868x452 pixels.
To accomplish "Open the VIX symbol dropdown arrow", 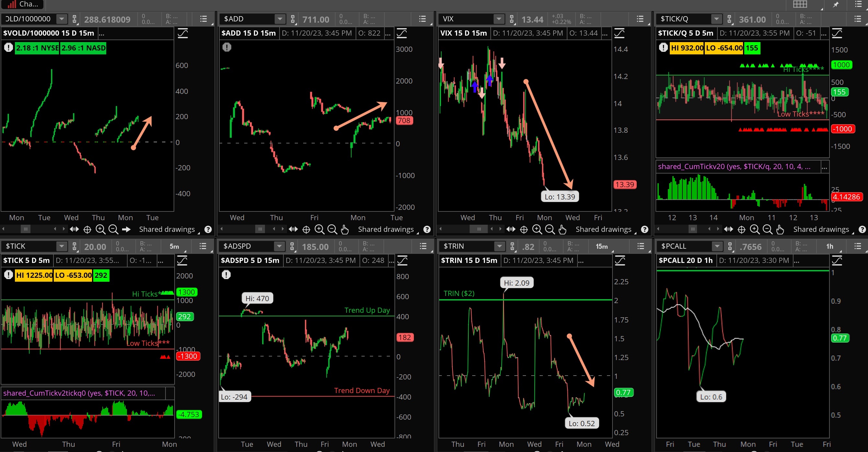I will 499,19.
